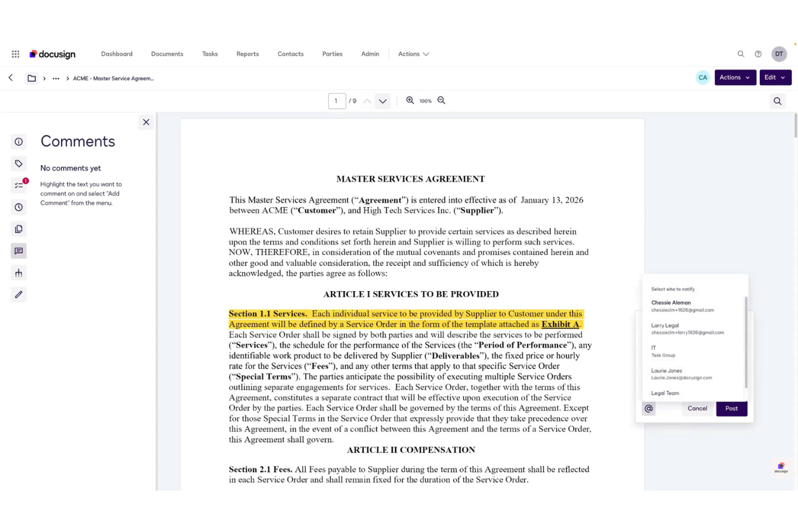
Task: Open the hierarchy tree icon
Action: 19,273
